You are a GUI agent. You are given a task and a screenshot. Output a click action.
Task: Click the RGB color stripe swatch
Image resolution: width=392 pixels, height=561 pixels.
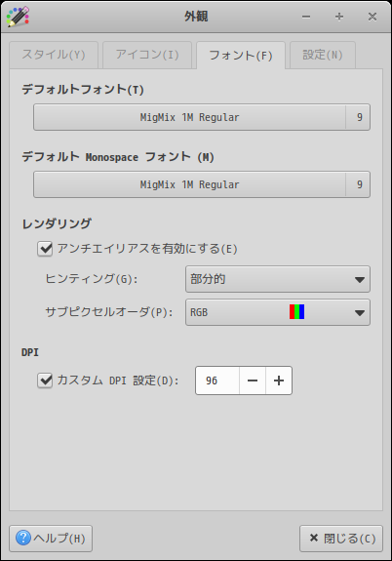[x=296, y=312]
